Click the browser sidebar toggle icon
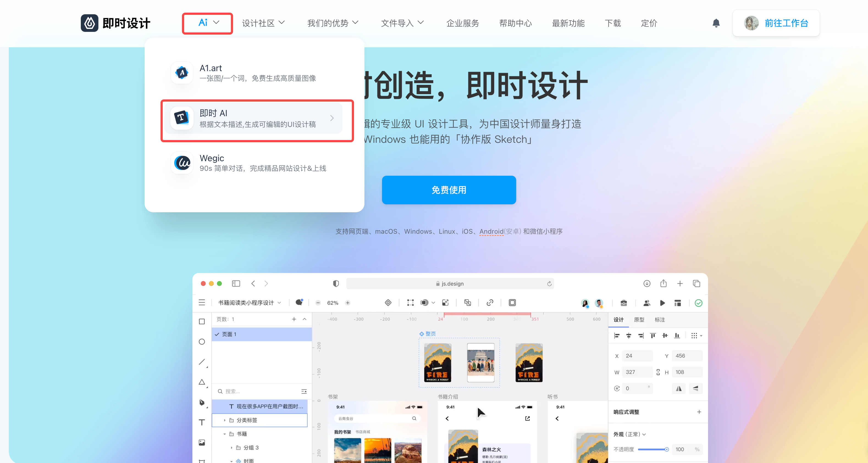The height and width of the screenshot is (463, 868). coord(236,283)
